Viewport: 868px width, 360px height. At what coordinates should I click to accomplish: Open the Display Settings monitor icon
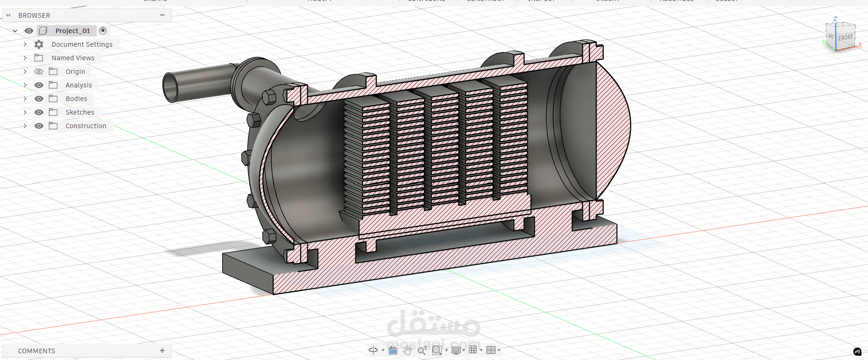click(x=456, y=350)
